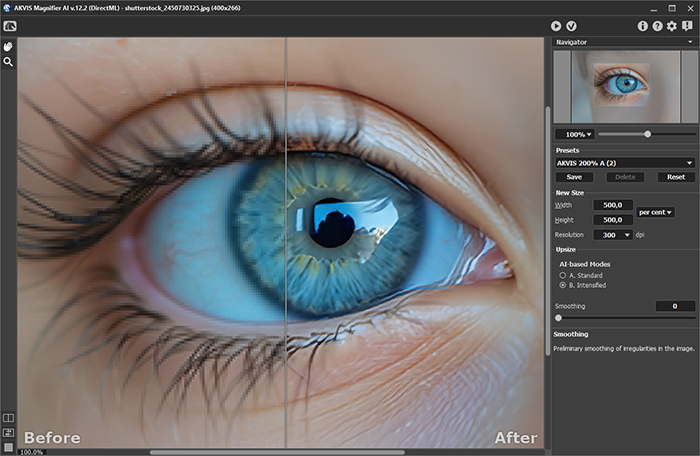This screenshot has height=456, width=700.
Task: Select the A. Standard AI mode
Action: (562, 274)
